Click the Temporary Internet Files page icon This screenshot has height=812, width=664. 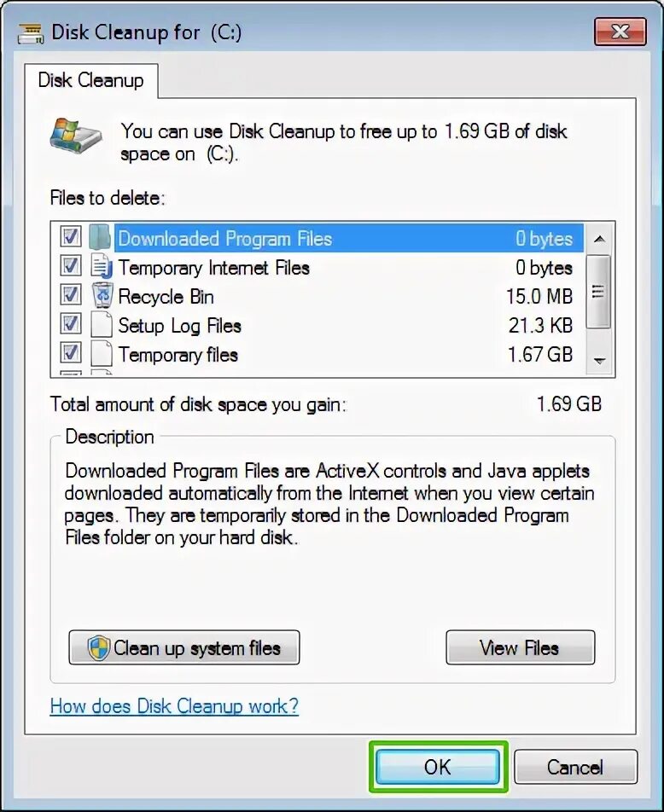[x=102, y=267]
